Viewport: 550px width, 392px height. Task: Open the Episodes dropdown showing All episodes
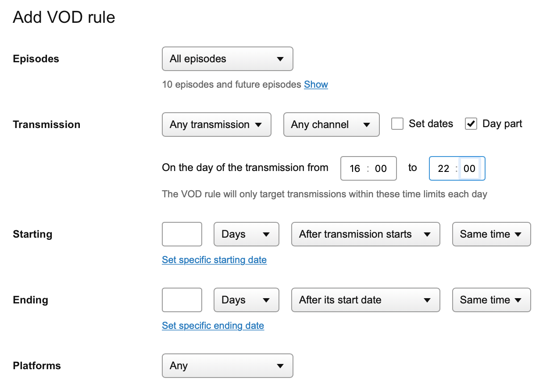(227, 59)
